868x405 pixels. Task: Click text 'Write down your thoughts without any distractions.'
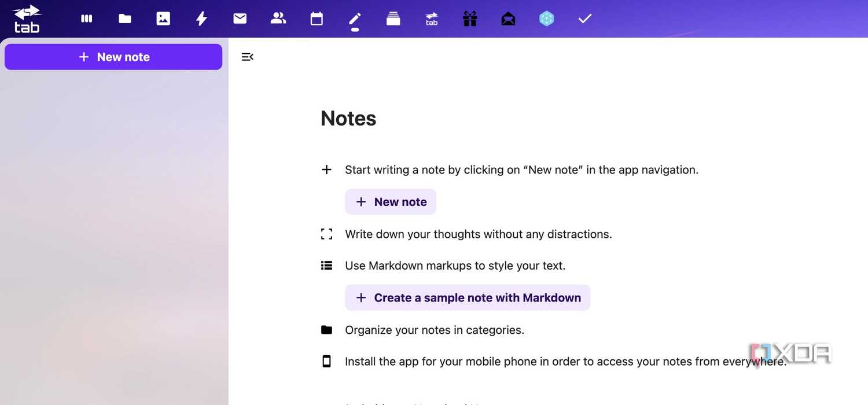pos(479,234)
